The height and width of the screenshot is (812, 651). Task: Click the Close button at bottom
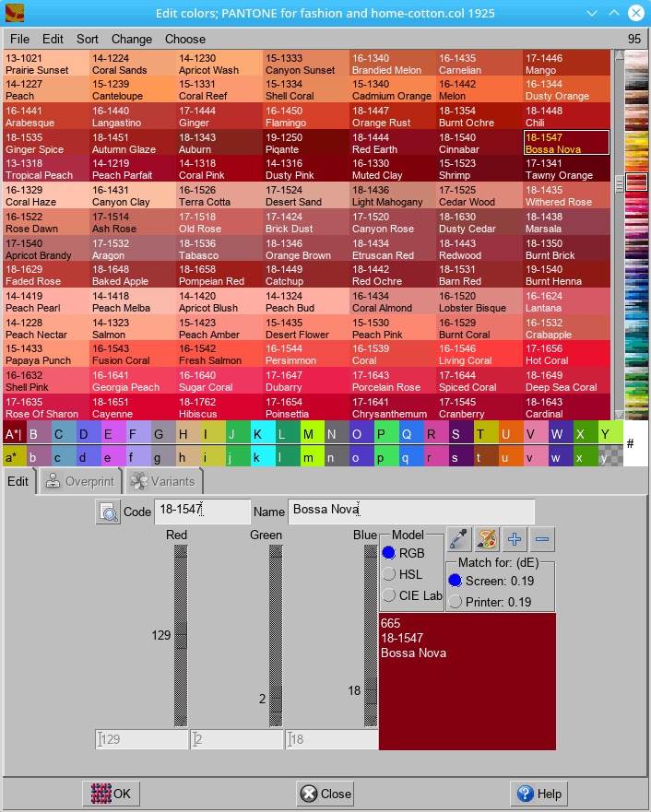(325, 794)
